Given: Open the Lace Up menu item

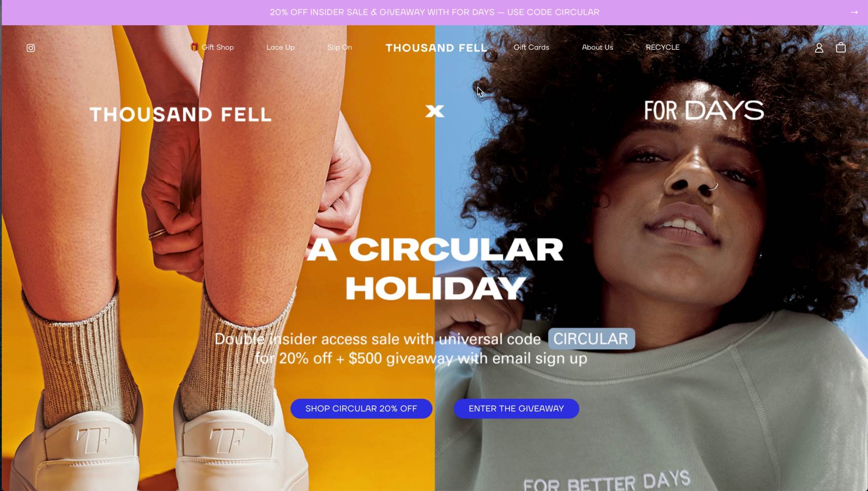Looking at the screenshot, I should (x=281, y=47).
